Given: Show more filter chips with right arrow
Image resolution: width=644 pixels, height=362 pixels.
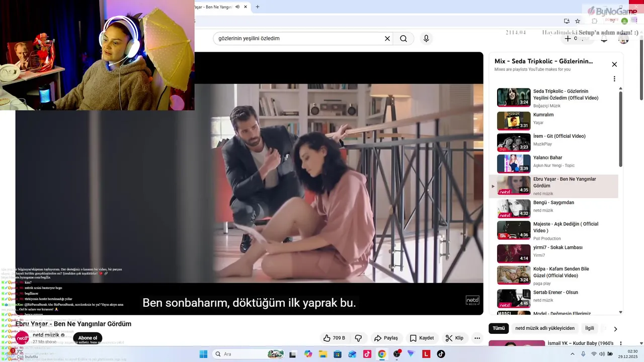Looking at the screenshot, I should [x=615, y=329].
